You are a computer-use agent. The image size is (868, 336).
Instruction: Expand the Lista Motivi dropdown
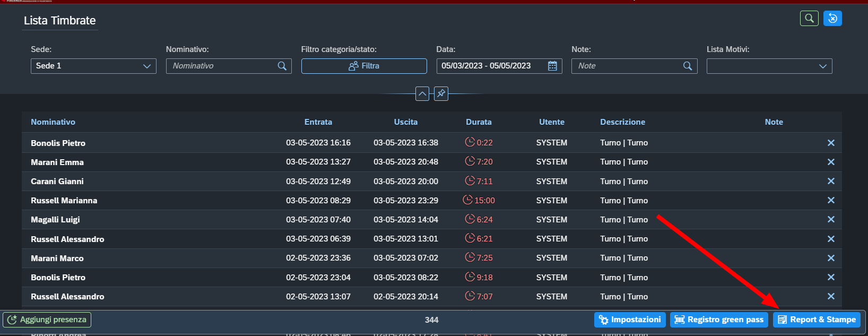tap(769, 66)
